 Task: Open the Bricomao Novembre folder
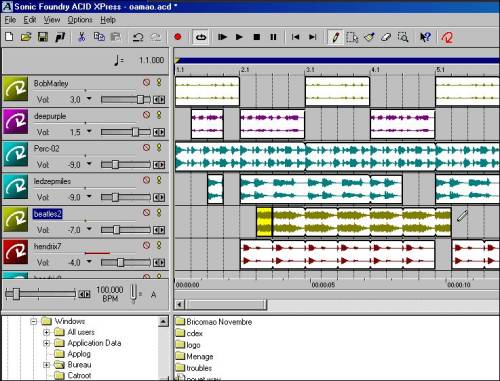pyautogui.click(x=214, y=322)
